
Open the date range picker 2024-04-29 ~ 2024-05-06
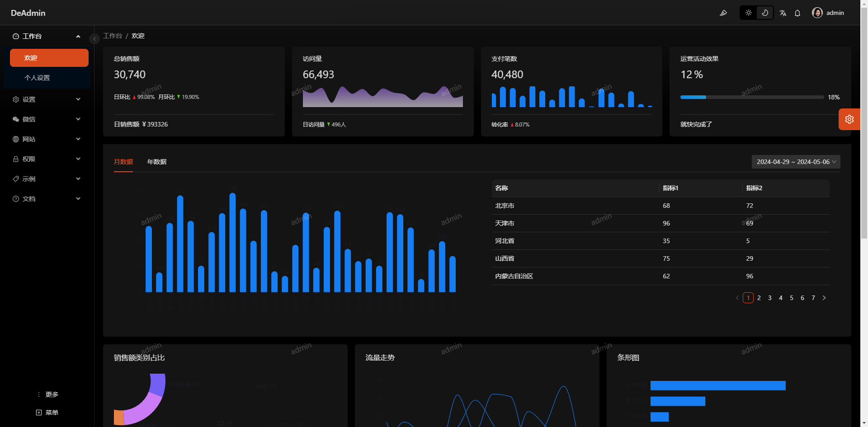point(796,162)
